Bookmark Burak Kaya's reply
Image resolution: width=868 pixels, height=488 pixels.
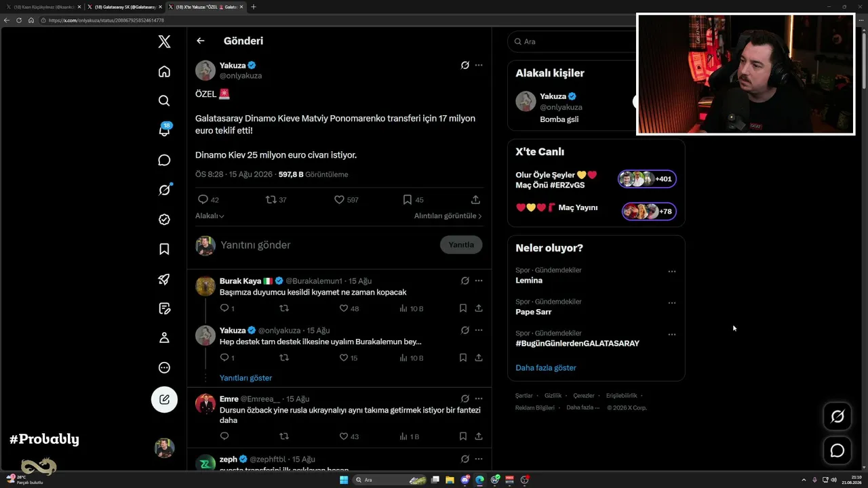coord(463,308)
